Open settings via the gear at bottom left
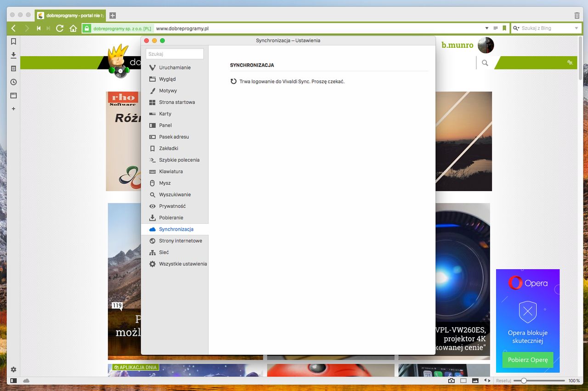This screenshot has width=588, height=391. coord(13,369)
